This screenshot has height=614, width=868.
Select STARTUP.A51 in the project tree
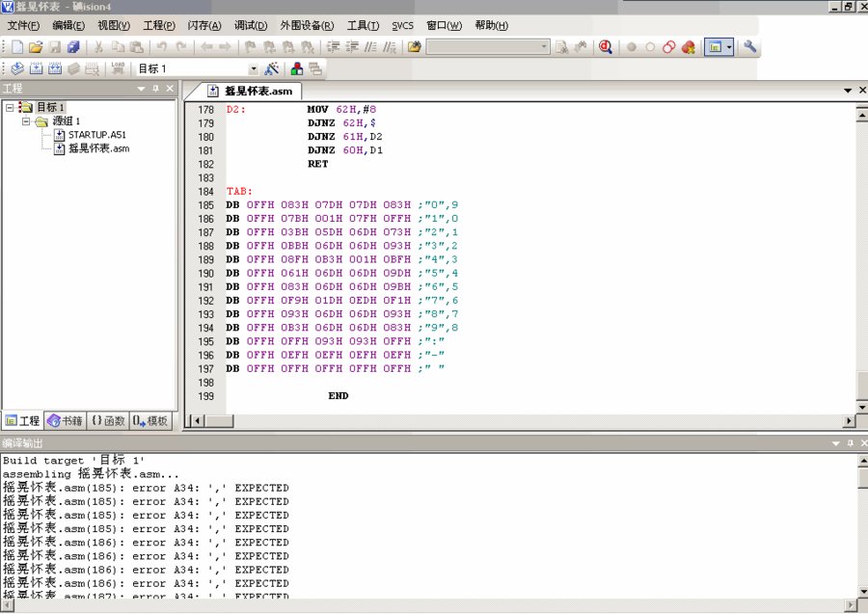click(96, 135)
